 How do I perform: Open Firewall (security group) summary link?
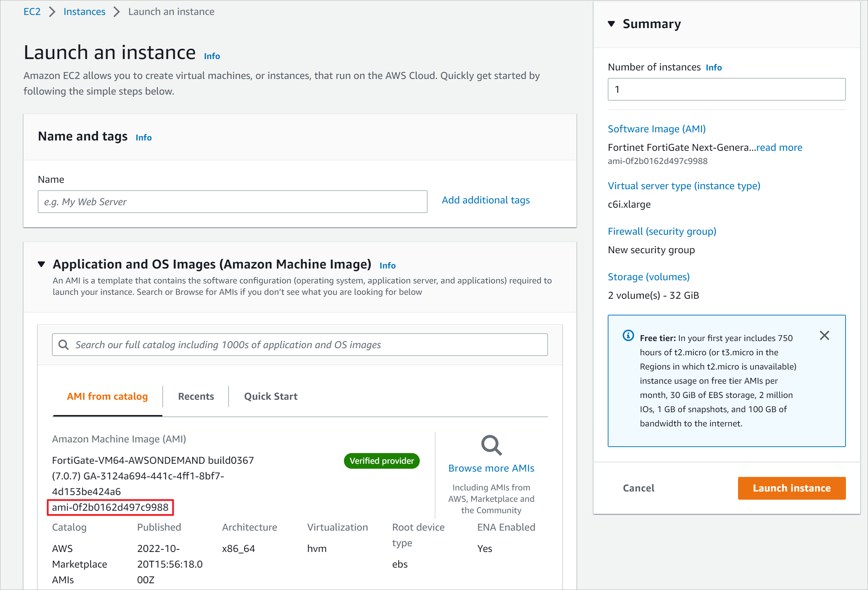(662, 232)
